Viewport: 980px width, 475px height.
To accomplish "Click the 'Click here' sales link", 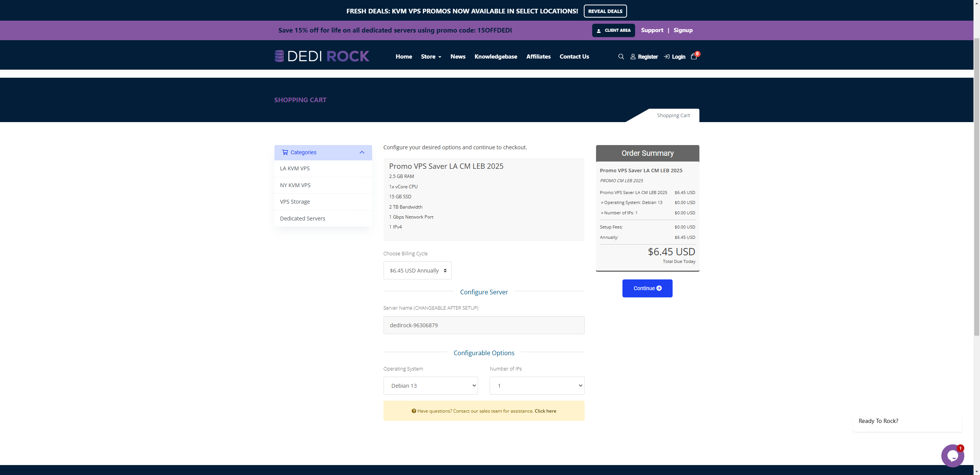I will click(x=545, y=411).
